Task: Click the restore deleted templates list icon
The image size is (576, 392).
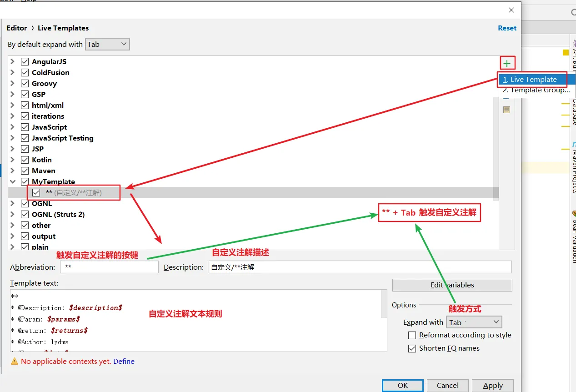Action: tap(506, 110)
